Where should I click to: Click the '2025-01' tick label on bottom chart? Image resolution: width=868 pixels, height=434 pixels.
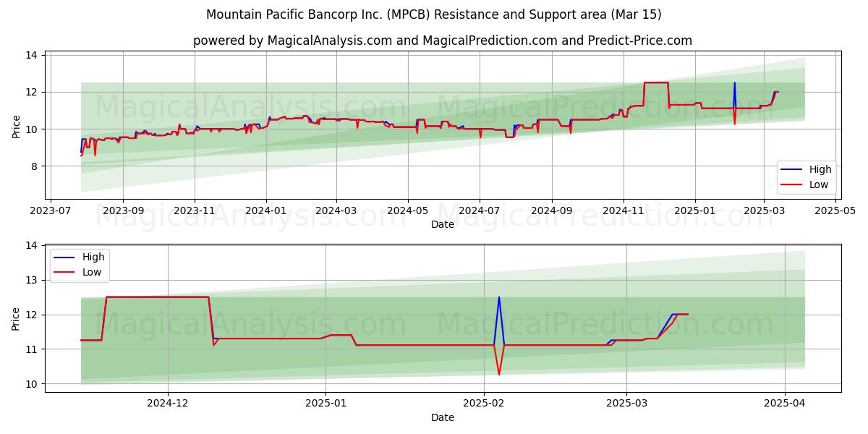(326, 403)
